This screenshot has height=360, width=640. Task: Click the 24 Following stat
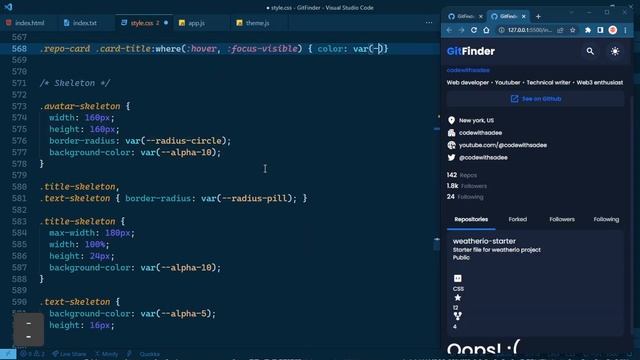pyautogui.click(x=465, y=197)
